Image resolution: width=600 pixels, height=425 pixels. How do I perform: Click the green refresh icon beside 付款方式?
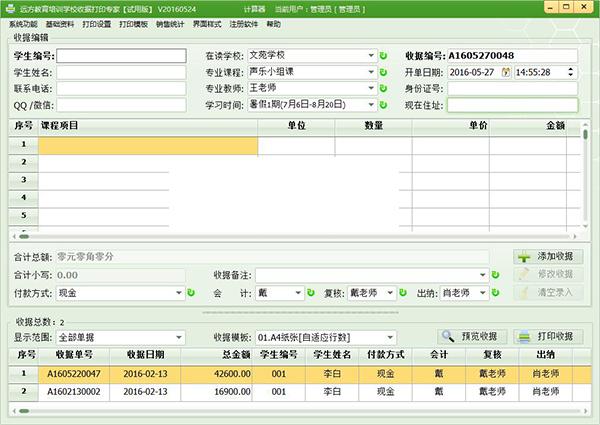(191, 293)
